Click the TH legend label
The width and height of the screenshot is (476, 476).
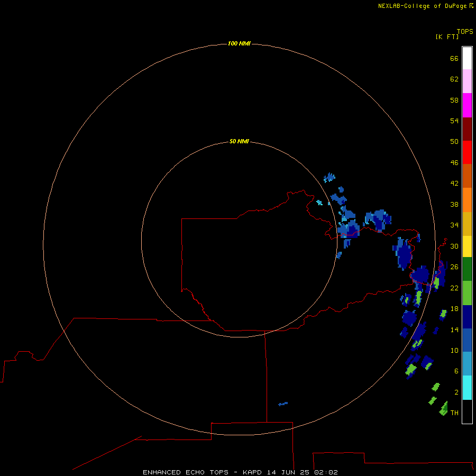454,413
